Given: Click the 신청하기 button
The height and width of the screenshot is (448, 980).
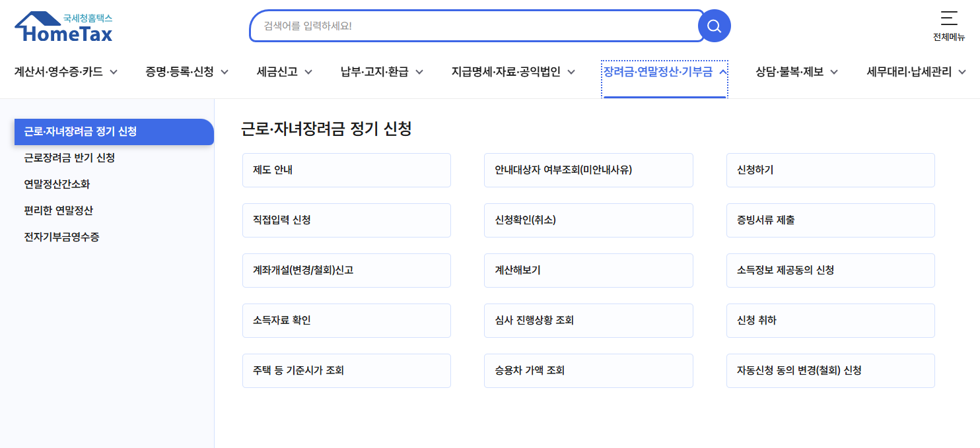Looking at the screenshot, I should tap(830, 170).
